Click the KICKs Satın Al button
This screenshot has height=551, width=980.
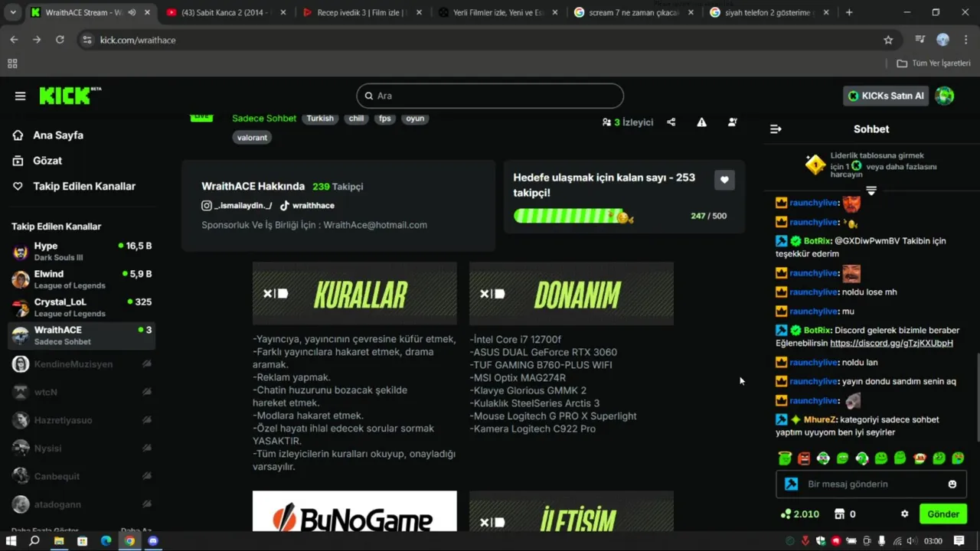886,96
